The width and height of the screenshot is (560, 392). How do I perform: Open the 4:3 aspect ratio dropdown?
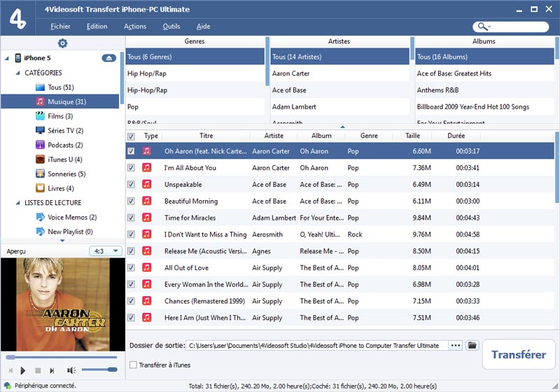click(x=106, y=251)
